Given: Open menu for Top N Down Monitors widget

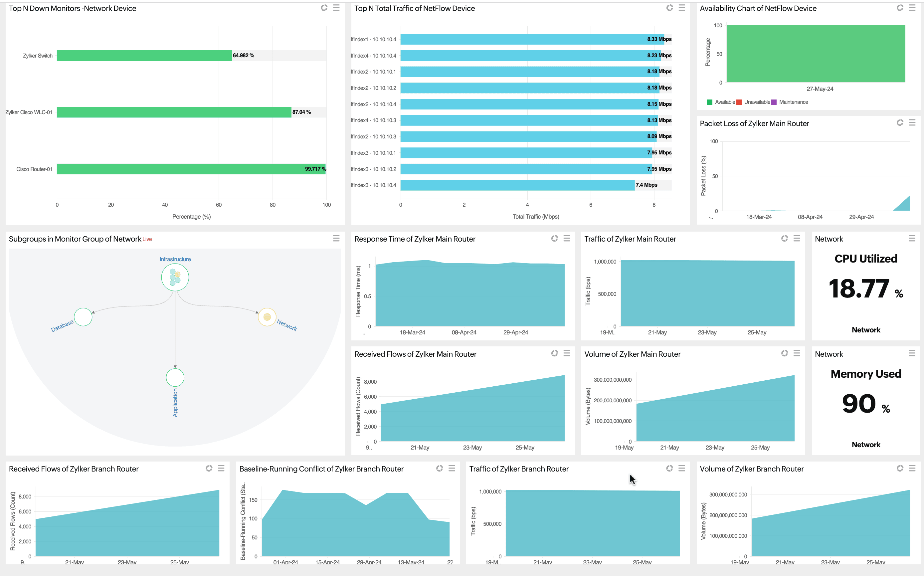Looking at the screenshot, I should [x=336, y=8].
